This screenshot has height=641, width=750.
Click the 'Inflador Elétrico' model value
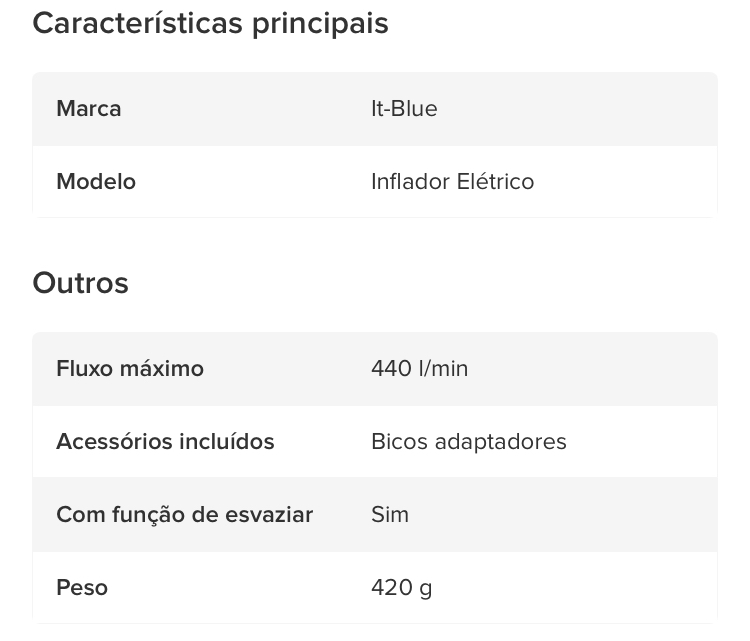(452, 182)
